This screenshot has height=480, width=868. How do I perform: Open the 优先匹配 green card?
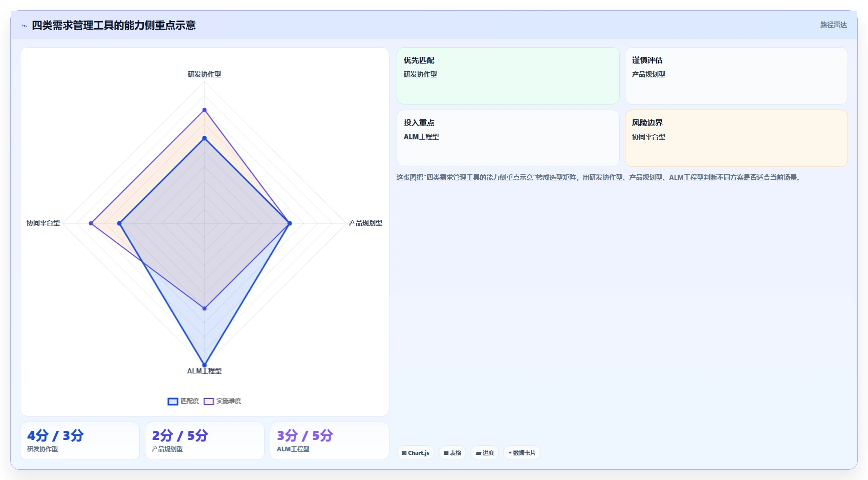(x=508, y=76)
